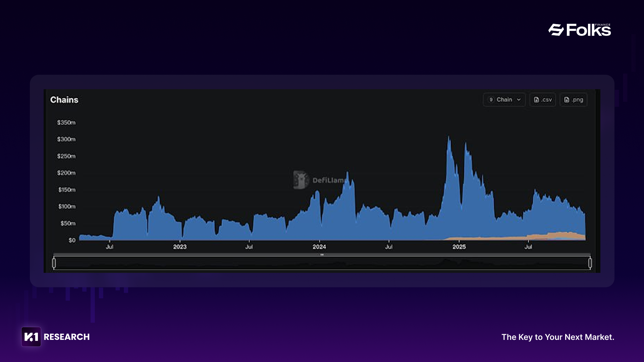Click the left handle of range slider
644x362 pixels.
tap(54, 263)
